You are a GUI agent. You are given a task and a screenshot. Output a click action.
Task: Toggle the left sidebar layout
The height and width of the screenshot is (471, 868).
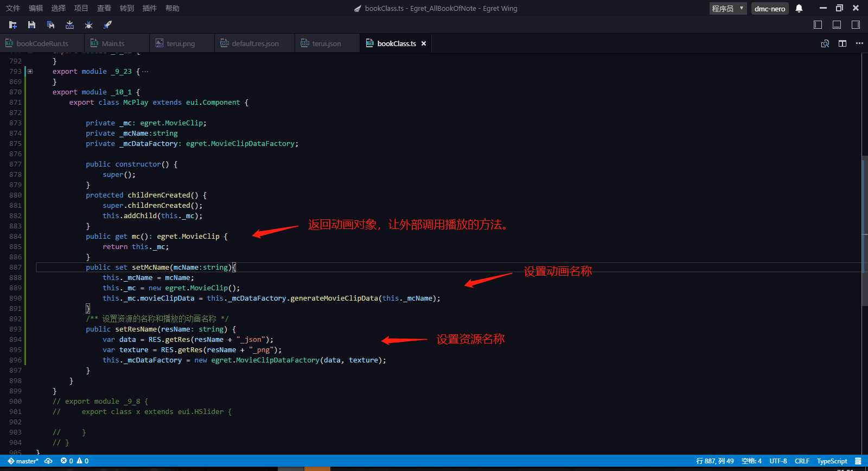[x=818, y=25]
